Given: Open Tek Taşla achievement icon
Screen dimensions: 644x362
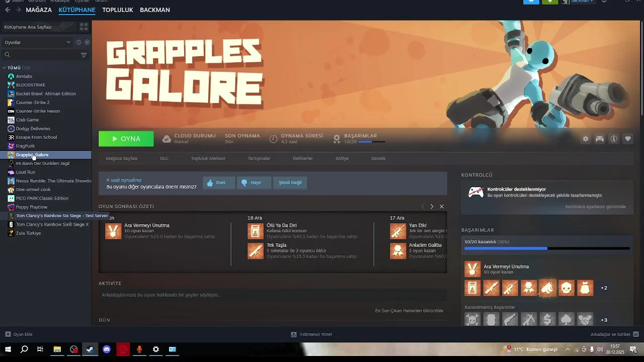Looking at the screenshot, I should coord(256,251).
